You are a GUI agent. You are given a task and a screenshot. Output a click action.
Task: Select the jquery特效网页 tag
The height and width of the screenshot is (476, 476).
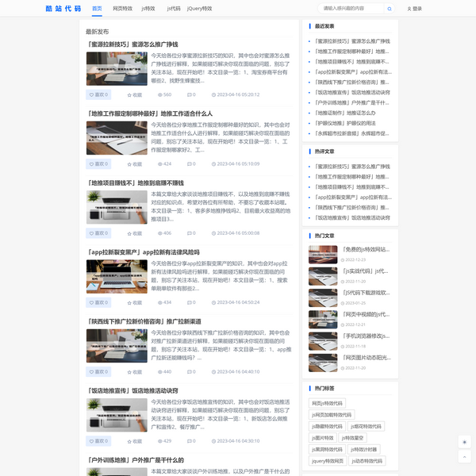[328, 460]
